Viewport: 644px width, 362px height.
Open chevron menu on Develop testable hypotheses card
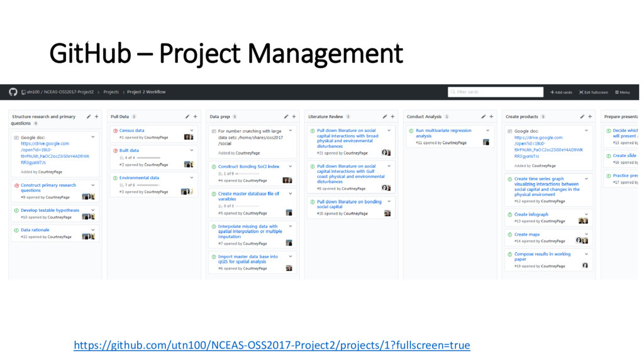[93, 210]
